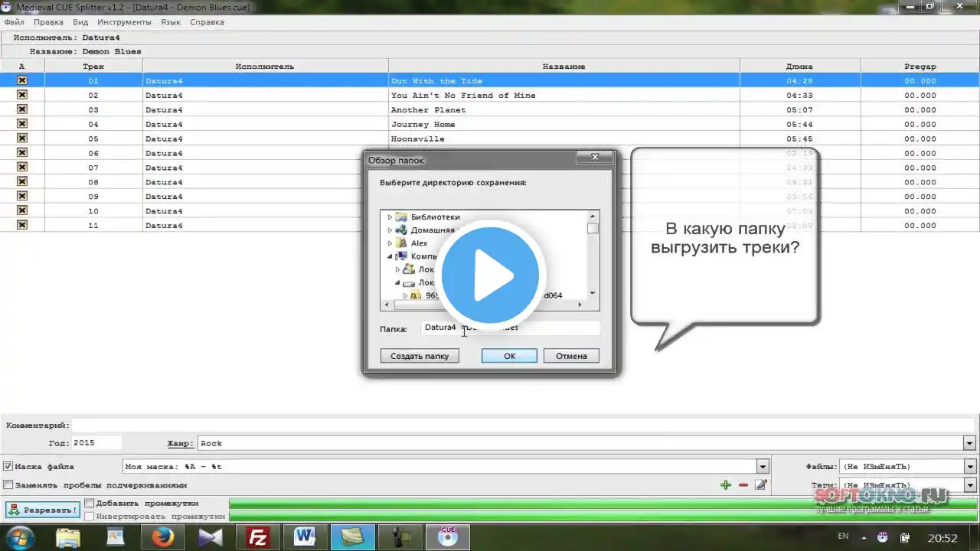
Task: Open FileZilla from the taskbar
Action: [258, 537]
